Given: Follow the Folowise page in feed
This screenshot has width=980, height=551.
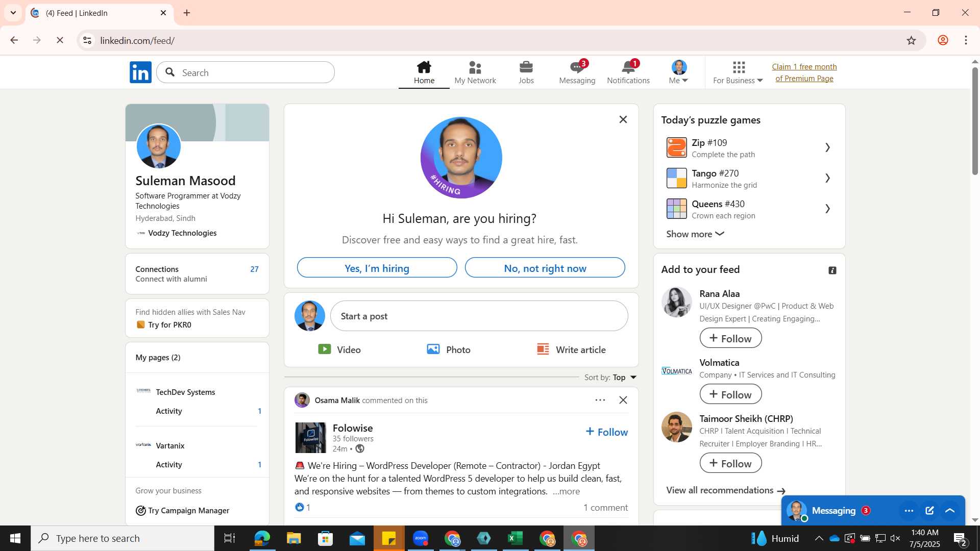Looking at the screenshot, I should point(606,432).
